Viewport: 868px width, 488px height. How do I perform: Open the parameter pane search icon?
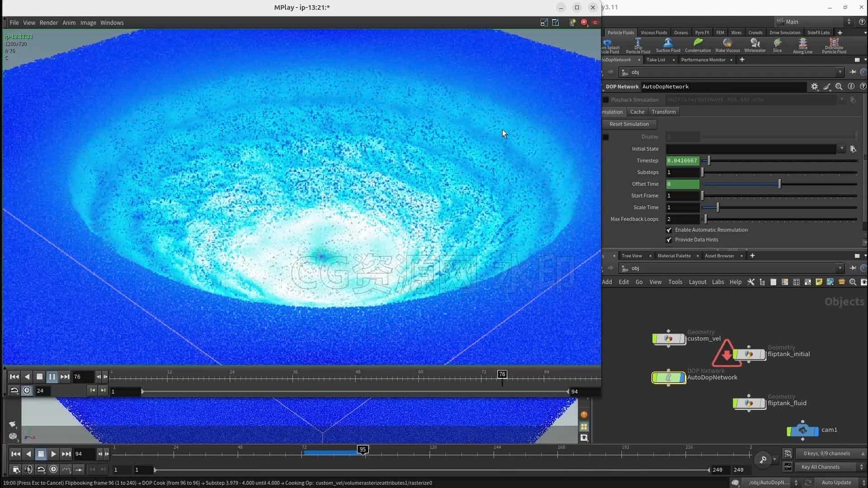click(x=839, y=86)
